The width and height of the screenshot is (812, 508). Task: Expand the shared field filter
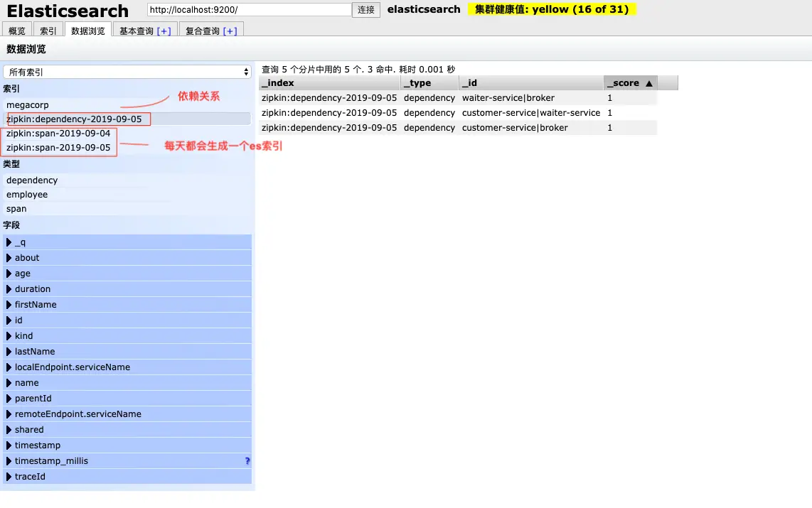coord(127,429)
